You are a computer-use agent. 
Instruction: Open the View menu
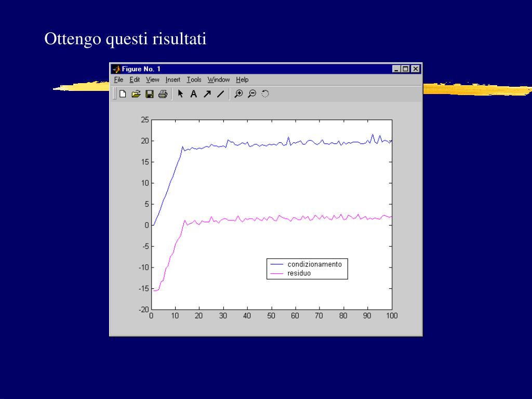click(152, 79)
